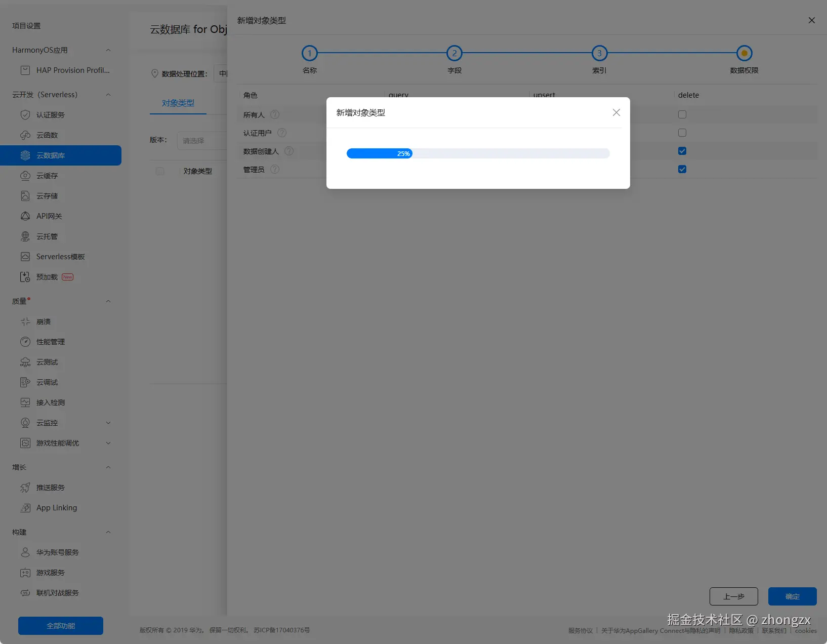Click the location pin icon by 数据处理位置
Viewport: 827px width, 644px height.
click(x=155, y=73)
